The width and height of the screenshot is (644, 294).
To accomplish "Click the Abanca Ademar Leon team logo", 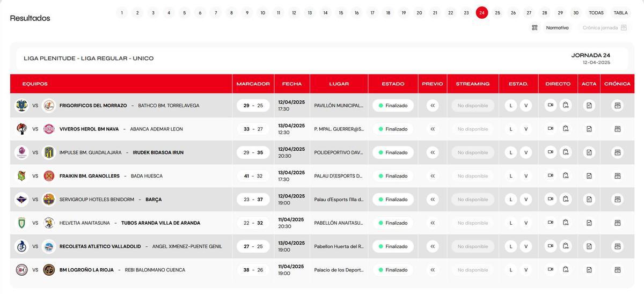I will 49,129.
